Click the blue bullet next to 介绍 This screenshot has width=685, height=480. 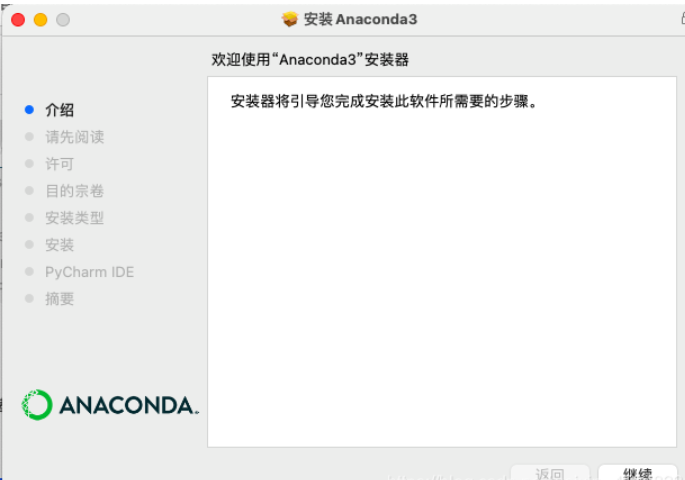click(x=29, y=110)
